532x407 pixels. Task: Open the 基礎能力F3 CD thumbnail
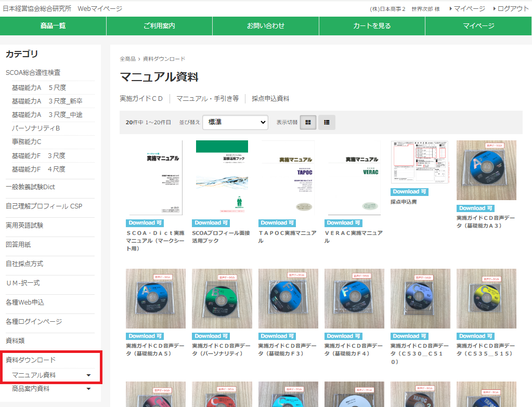tap(288, 298)
